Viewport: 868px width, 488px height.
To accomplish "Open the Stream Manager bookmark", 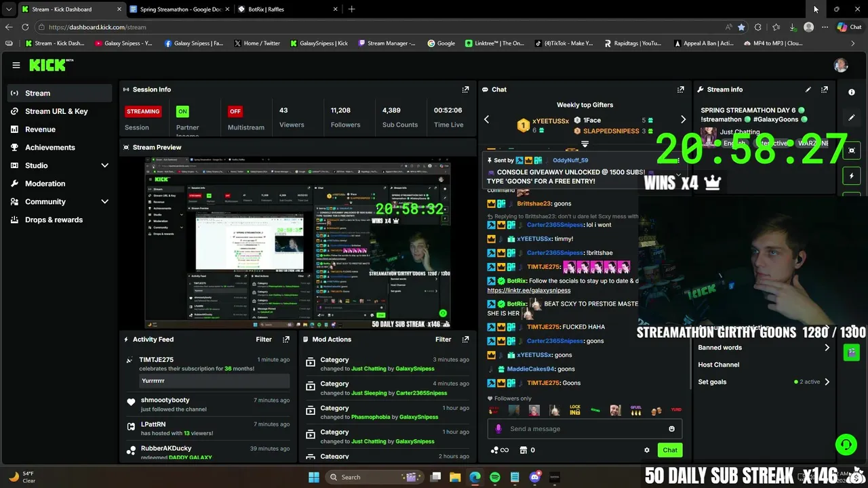I will click(x=387, y=43).
